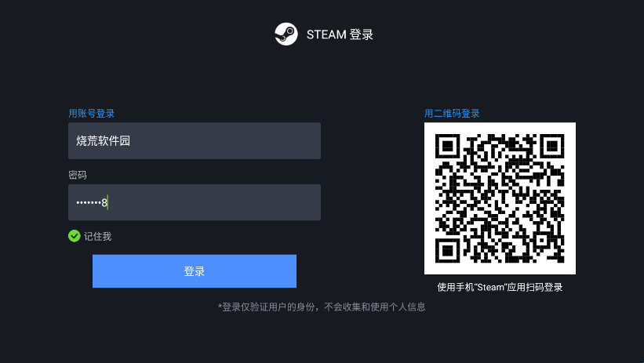Viewport: 644px width, 363px height.
Task: Click the 密码 field label
Action: pyautogui.click(x=77, y=175)
